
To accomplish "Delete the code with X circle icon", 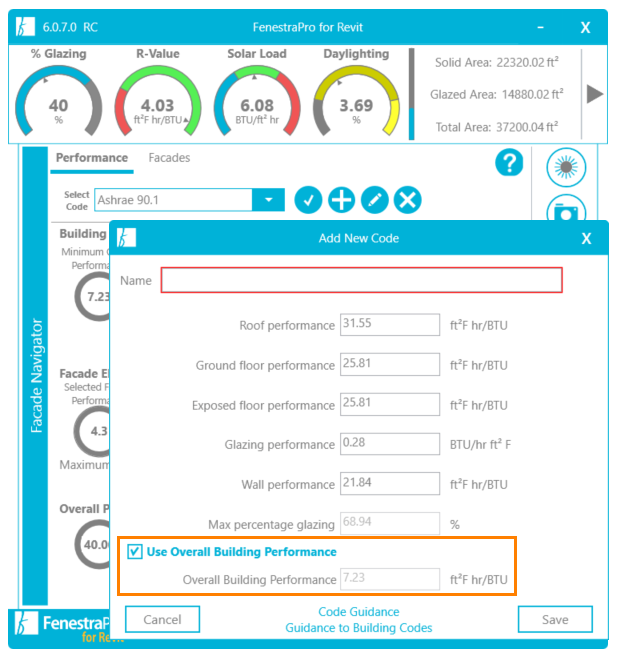I will pos(407,200).
